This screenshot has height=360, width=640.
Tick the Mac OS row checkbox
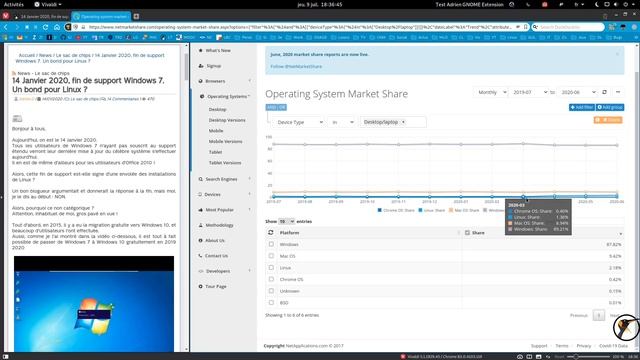(x=271, y=256)
